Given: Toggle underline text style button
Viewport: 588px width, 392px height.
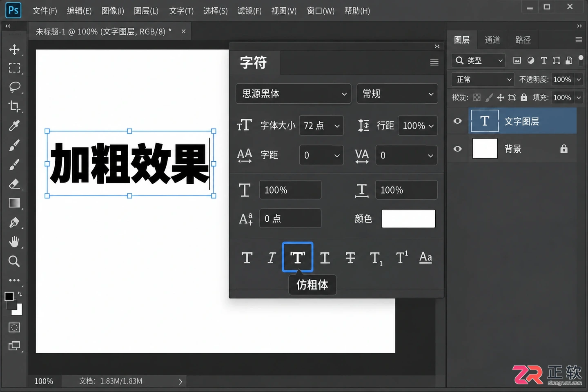Looking at the screenshot, I should (x=325, y=258).
